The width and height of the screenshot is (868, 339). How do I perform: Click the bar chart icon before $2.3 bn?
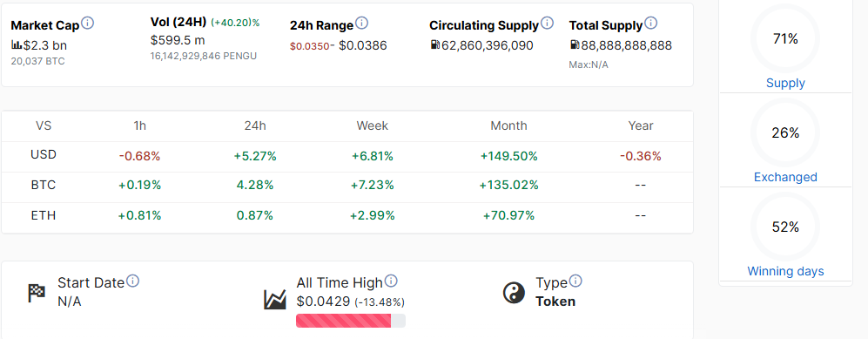(17, 44)
